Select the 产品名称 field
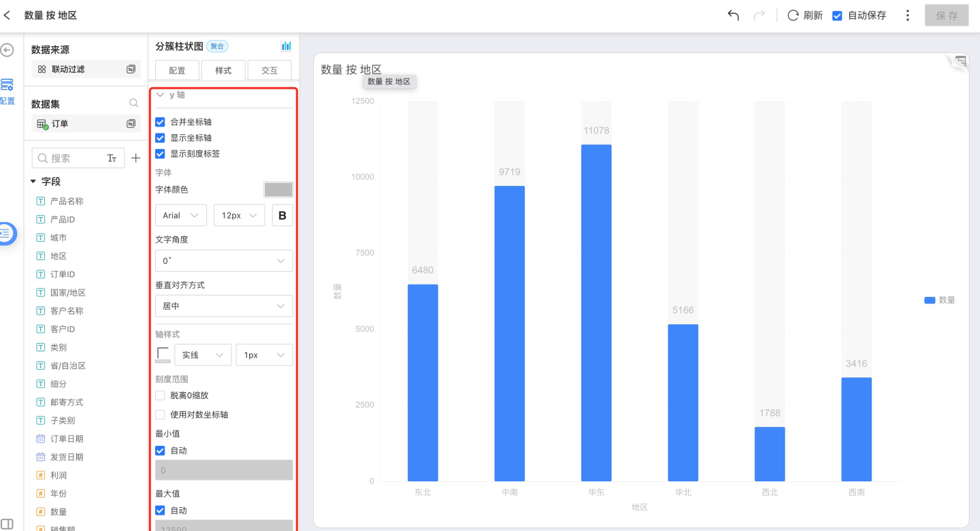 pos(66,202)
